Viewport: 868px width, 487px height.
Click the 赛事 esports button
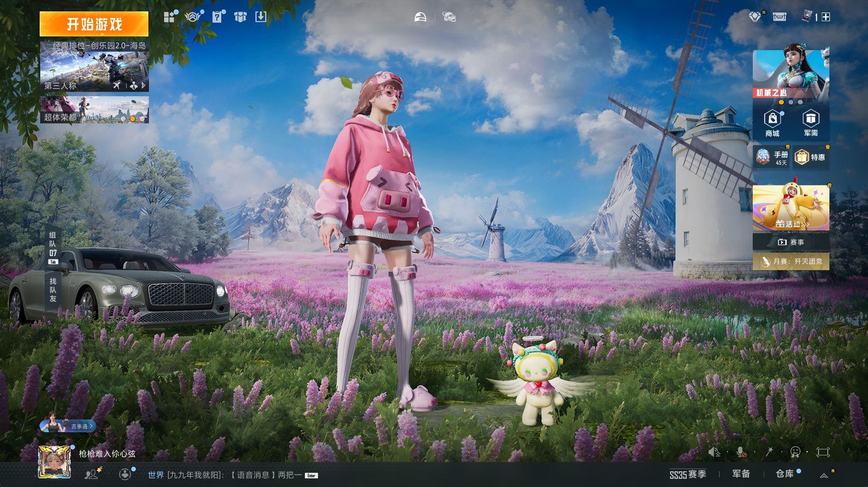pos(791,242)
